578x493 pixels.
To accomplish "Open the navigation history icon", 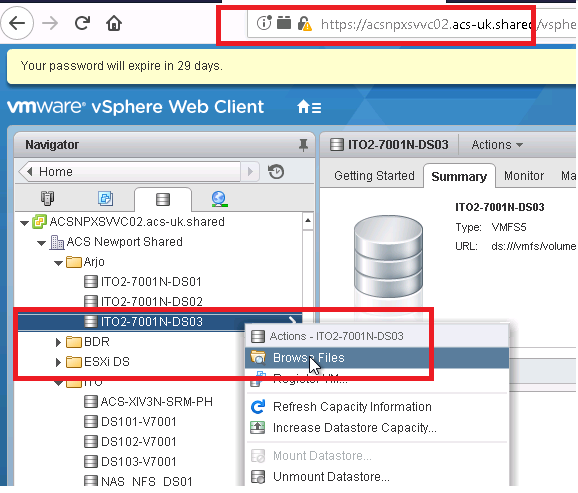I will (x=276, y=172).
